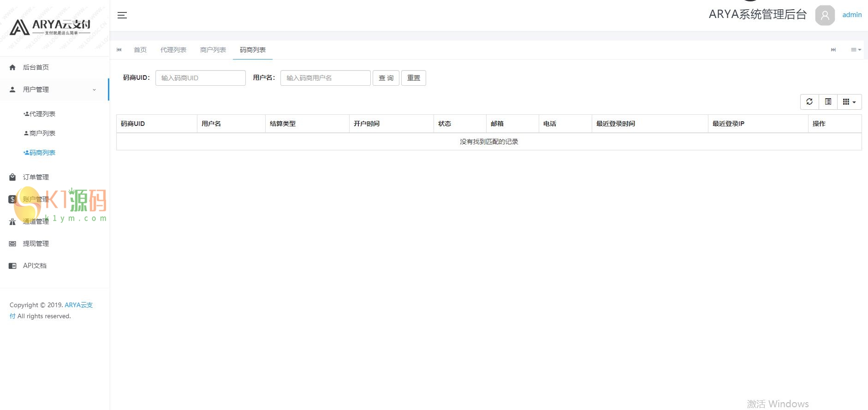
Task: Click the road icon beside 通道管理
Action: pyautogui.click(x=12, y=221)
